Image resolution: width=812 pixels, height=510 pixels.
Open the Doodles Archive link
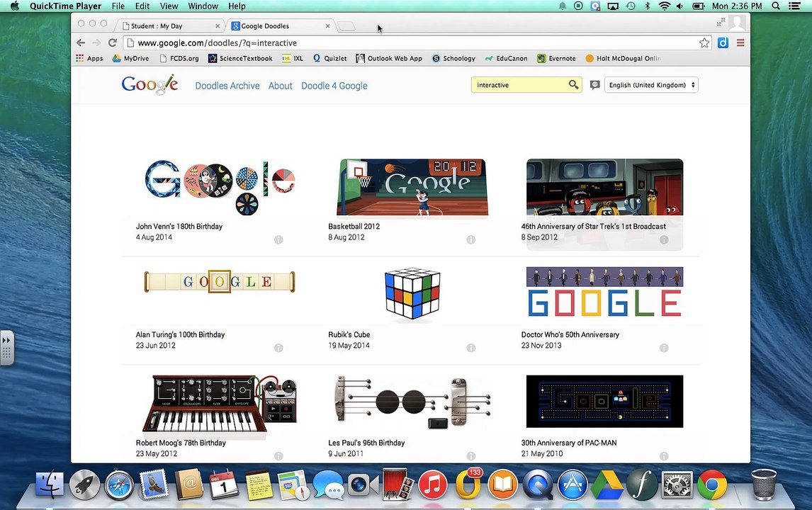(x=227, y=86)
